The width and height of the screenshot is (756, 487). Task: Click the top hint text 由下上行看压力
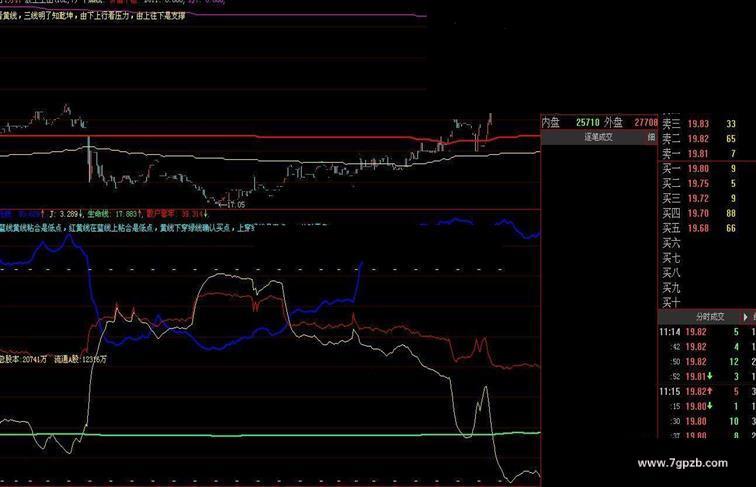point(103,15)
